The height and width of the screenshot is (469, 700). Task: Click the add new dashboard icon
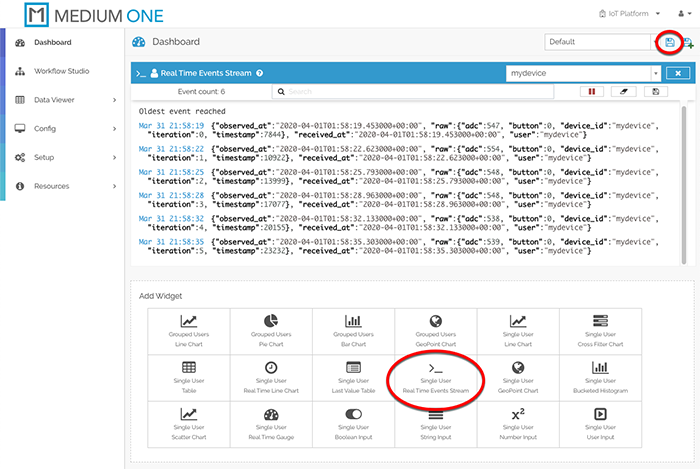point(688,43)
